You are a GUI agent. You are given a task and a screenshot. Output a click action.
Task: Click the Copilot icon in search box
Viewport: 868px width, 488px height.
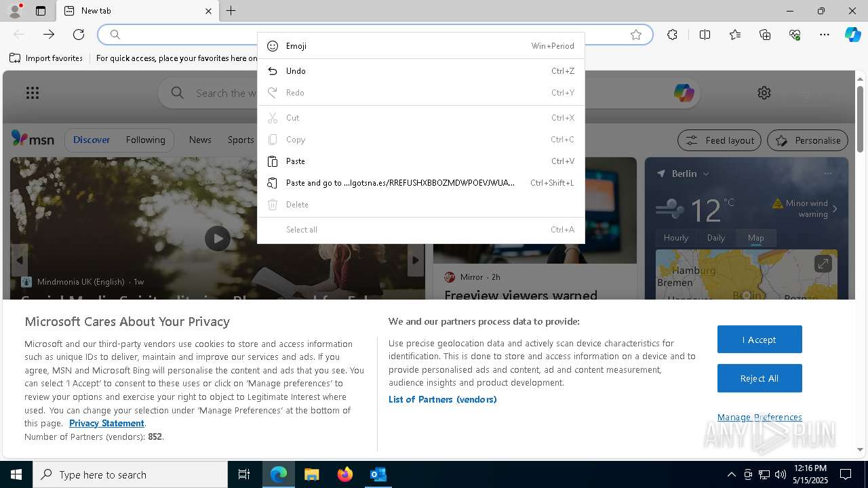click(684, 93)
